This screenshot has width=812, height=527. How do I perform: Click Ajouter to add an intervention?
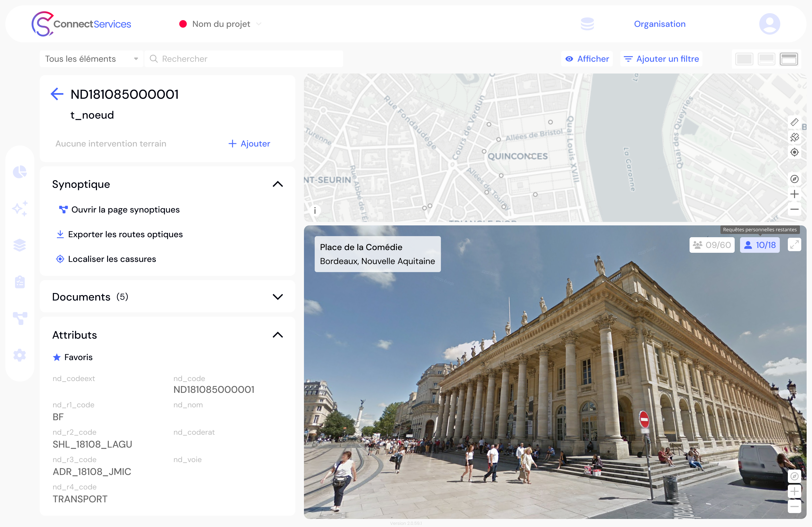tap(249, 144)
